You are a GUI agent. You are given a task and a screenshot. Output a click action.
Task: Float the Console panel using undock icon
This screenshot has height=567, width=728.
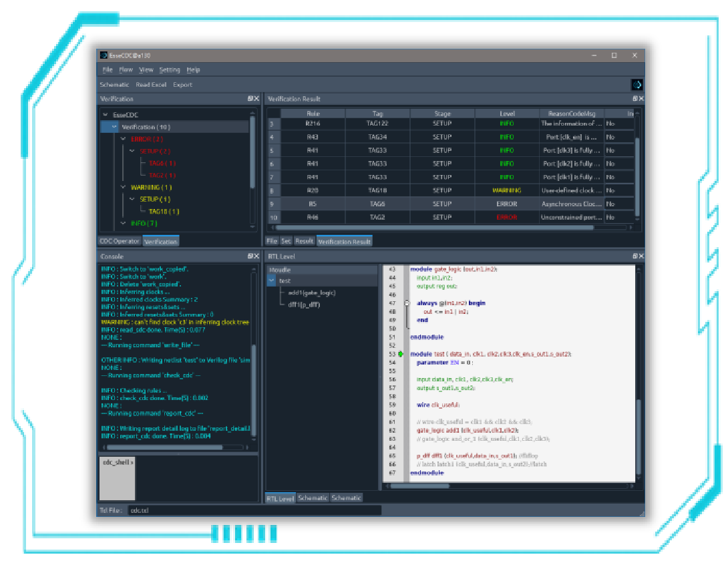pyautogui.click(x=250, y=256)
